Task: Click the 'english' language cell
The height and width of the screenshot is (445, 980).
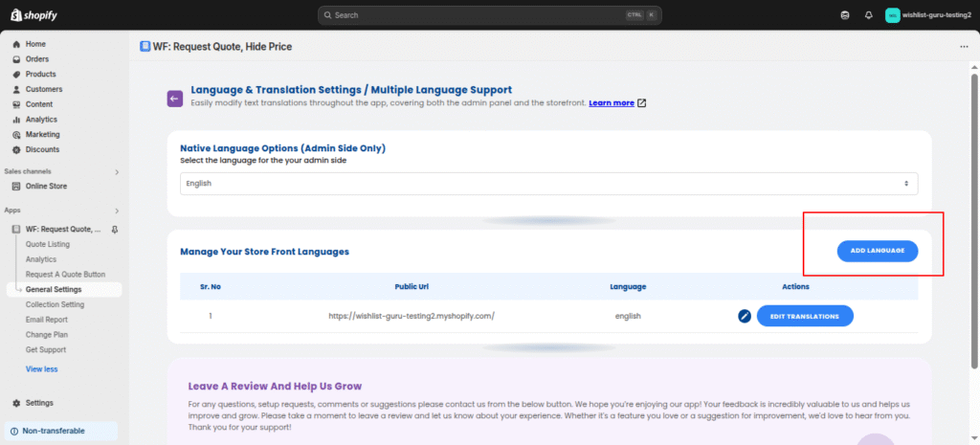Action: click(628, 316)
